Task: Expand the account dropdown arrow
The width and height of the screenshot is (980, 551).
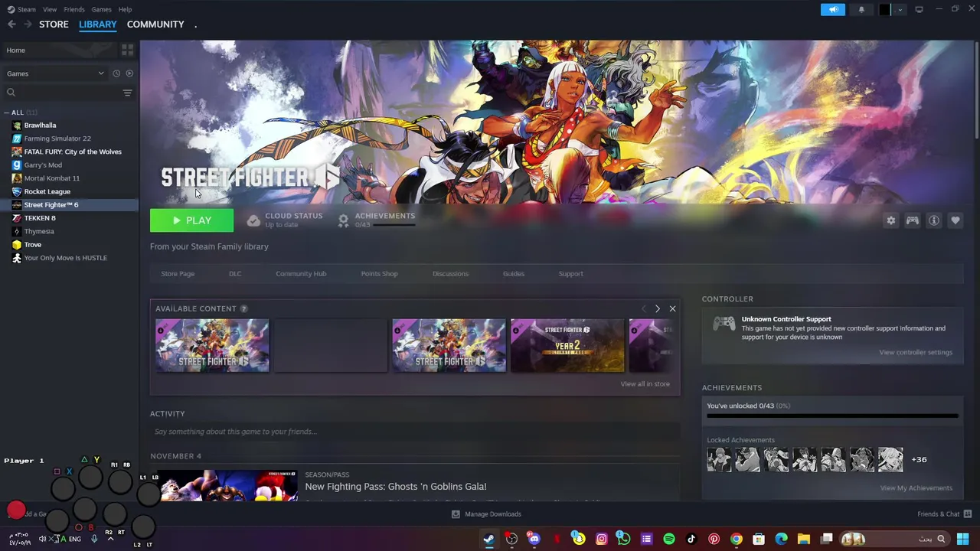Action: (900, 10)
